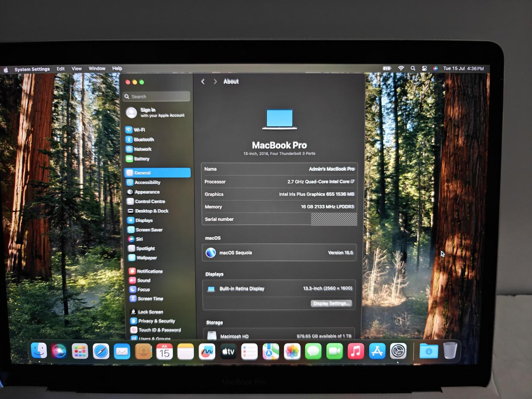Open the Apple menu

tap(6, 69)
